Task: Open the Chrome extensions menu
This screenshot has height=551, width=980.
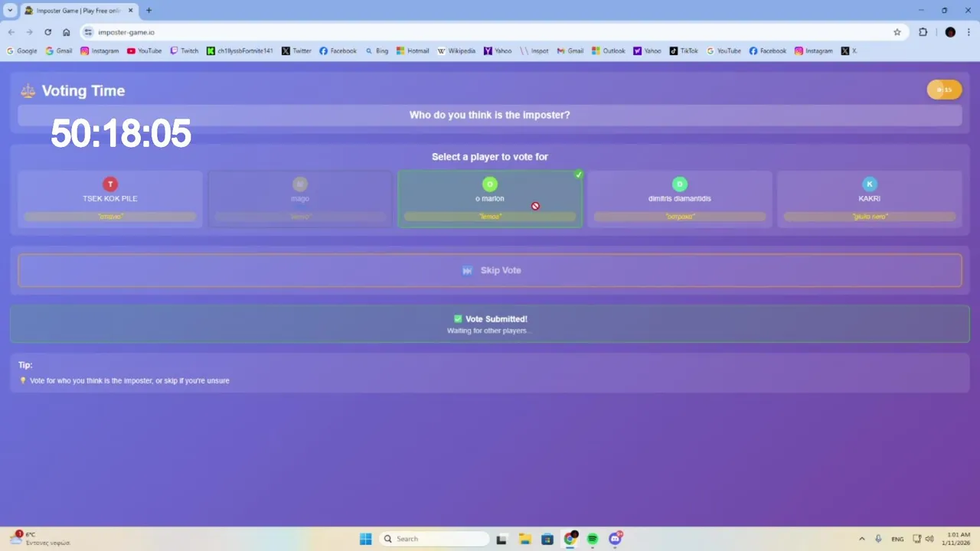Action: (x=923, y=32)
